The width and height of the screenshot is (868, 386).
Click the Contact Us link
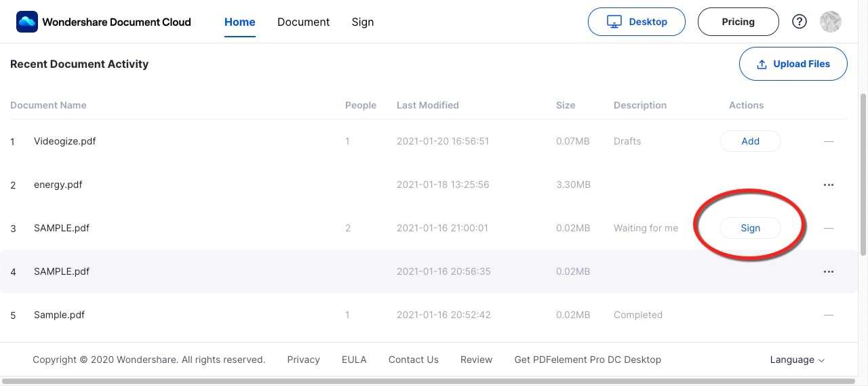[414, 360]
